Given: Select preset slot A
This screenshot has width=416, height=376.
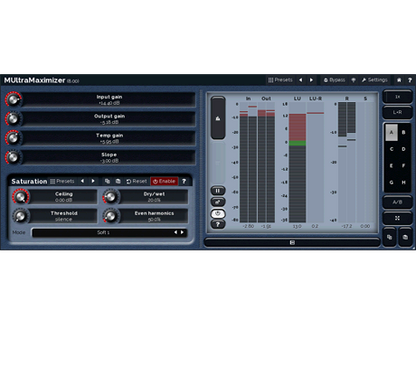Looking at the screenshot, I should click(391, 132).
